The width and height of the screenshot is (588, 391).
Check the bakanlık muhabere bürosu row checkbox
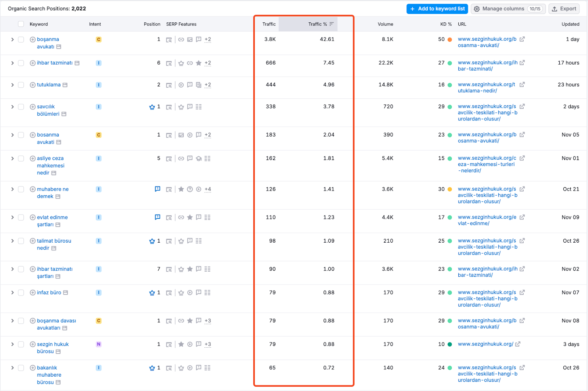[x=21, y=368]
